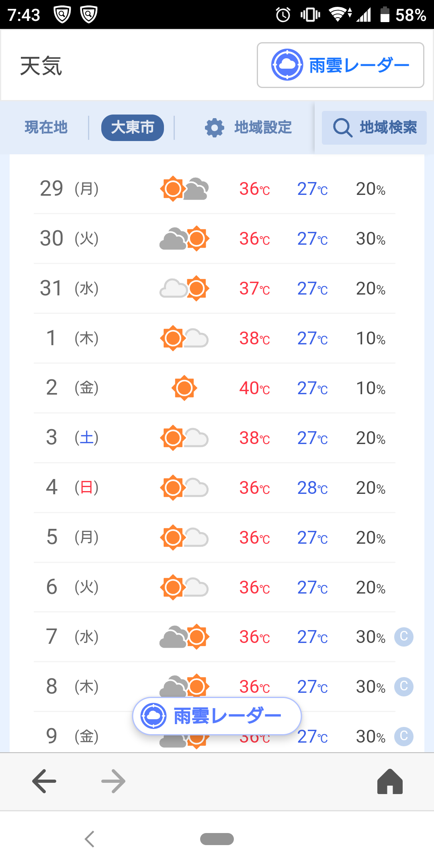Click the 地域検索 magnifier icon

[x=342, y=128]
